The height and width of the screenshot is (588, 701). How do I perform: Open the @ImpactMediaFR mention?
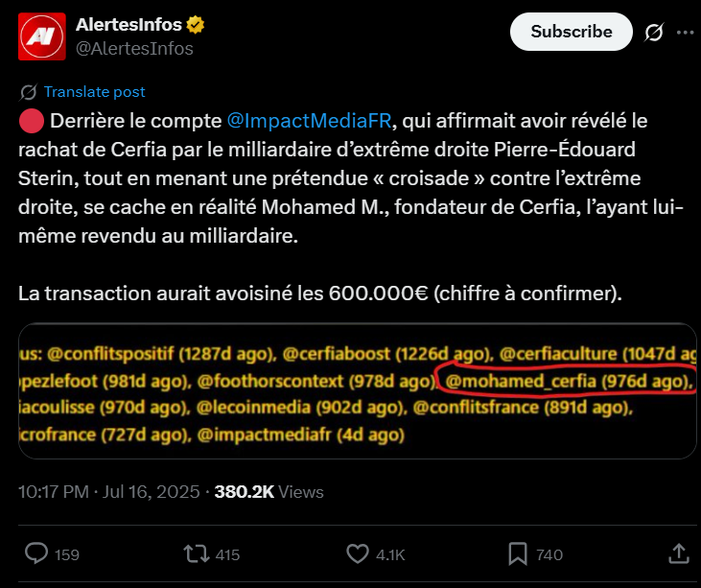[x=309, y=121]
